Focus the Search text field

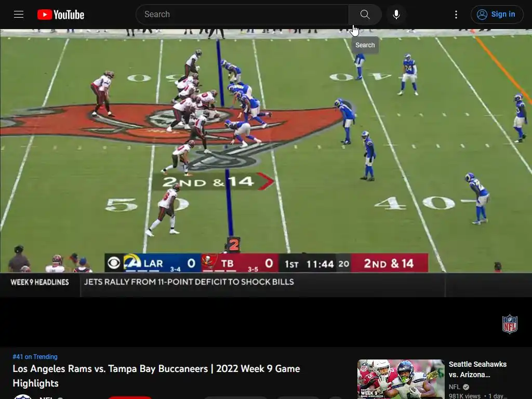tap(242, 14)
